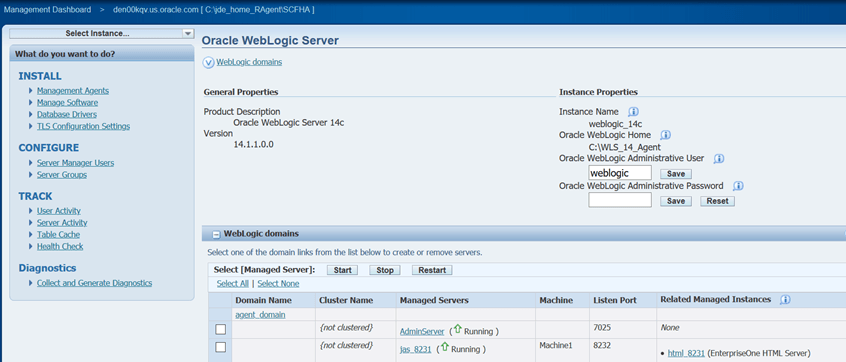Tick the AdminServer row checkbox
This screenshot has width=846, height=362.
221,329
